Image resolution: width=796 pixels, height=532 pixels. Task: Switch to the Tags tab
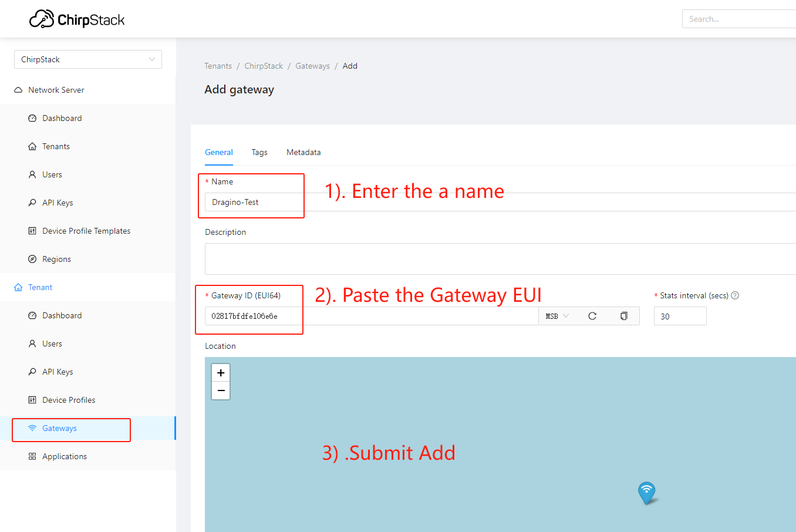(259, 152)
